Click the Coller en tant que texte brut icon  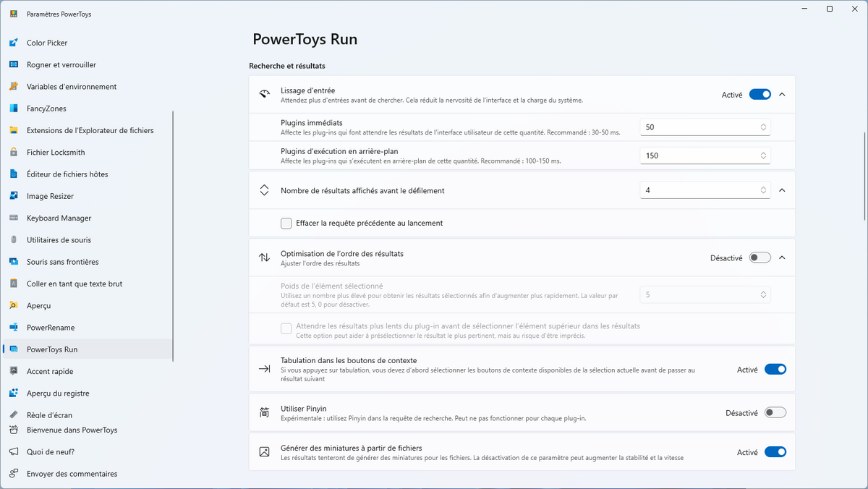click(13, 284)
